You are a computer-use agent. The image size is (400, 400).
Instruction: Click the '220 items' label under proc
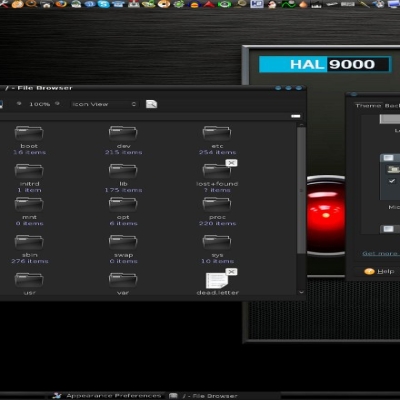click(x=217, y=223)
